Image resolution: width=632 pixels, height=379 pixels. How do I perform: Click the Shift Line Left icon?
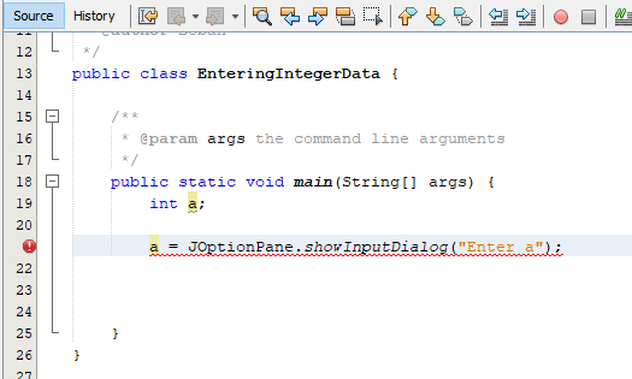click(498, 17)
